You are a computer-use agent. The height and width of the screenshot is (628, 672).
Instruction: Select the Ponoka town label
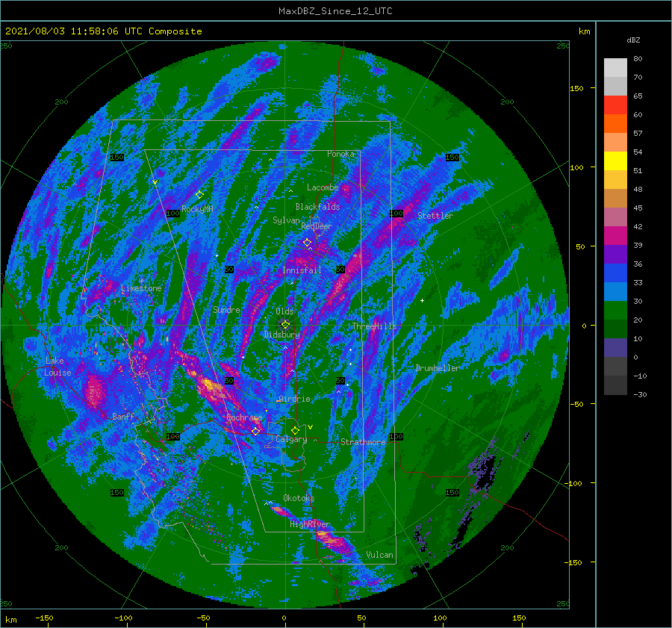(x=340, y=154)
